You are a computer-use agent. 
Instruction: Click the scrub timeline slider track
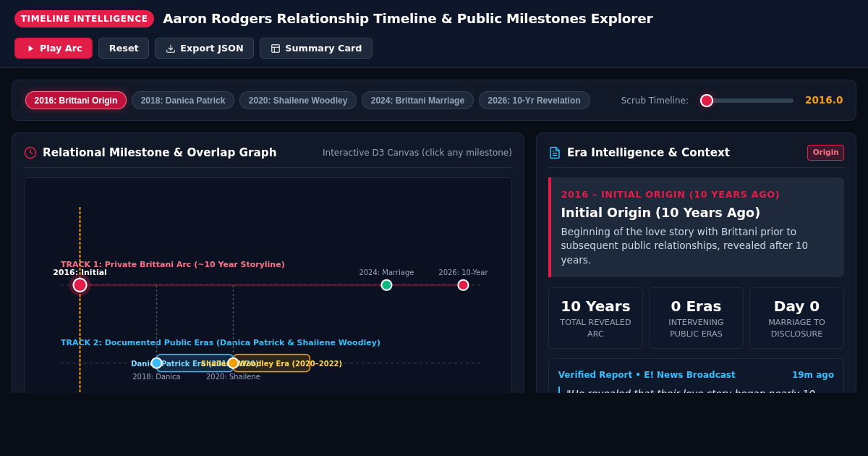746,101
